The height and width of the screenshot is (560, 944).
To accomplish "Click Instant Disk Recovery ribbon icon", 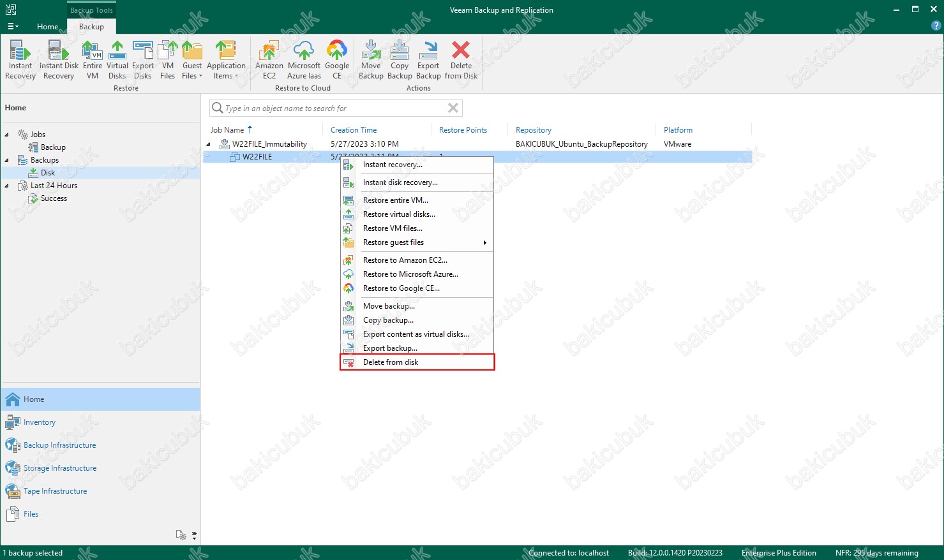I will coord(59,60).
